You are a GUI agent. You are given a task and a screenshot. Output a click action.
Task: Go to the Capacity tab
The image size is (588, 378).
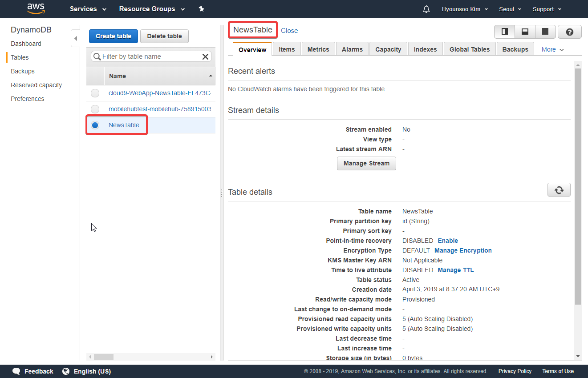[x=388, y=49]
